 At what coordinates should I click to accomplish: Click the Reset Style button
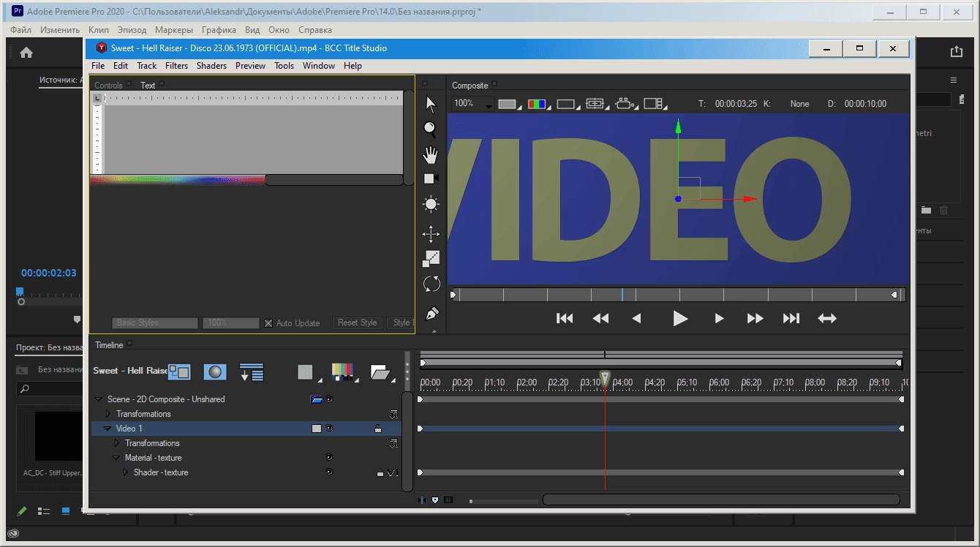pos(358,322)
